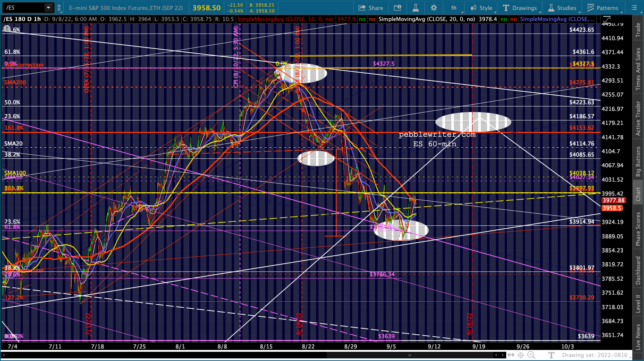Screen dimensions: 644x361
Task: Open the flask OnDemand icon
Action: click(416, 8)
